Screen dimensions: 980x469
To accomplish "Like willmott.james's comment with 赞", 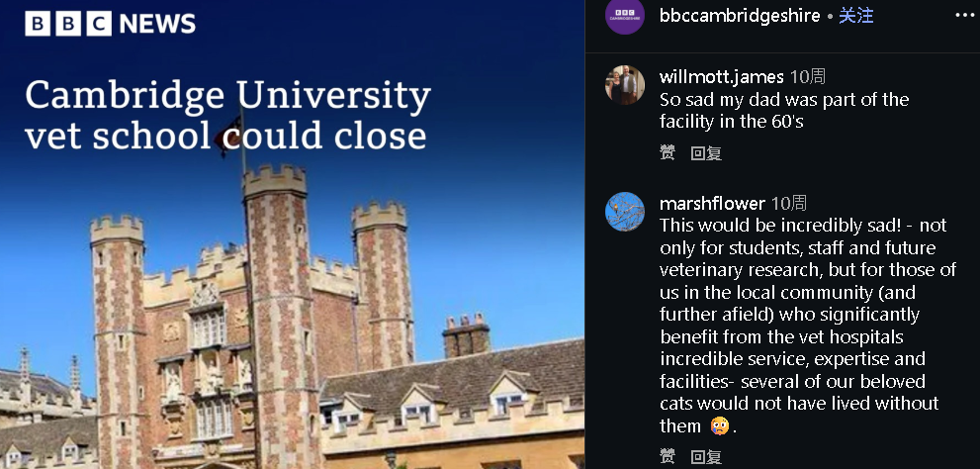I will [668, 153].
